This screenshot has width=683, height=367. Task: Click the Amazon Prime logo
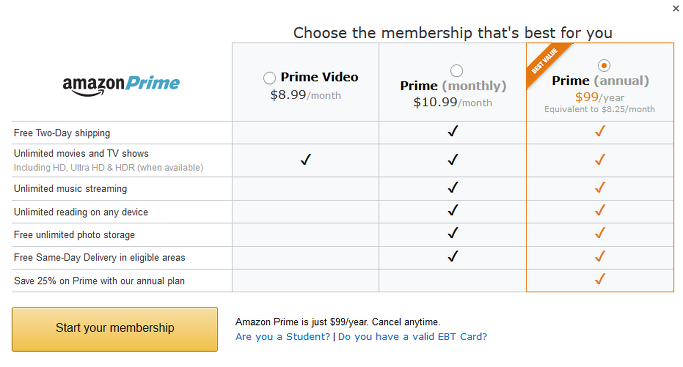point(121,84)
